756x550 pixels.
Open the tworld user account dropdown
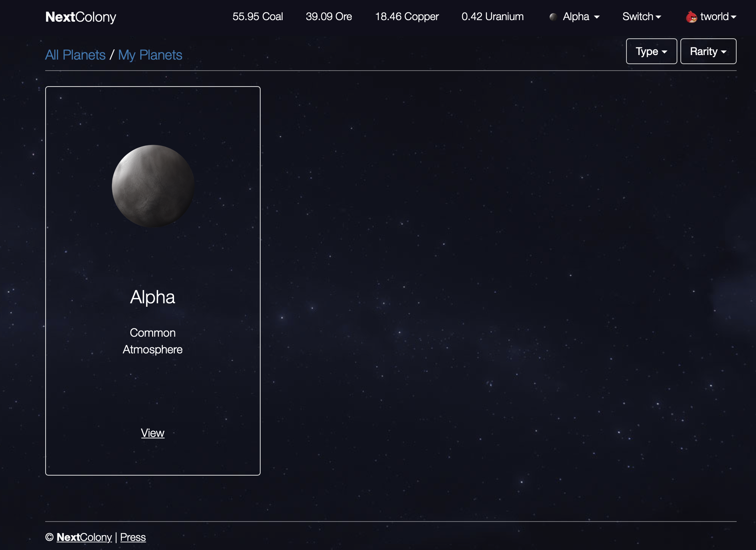pos(711,17)
